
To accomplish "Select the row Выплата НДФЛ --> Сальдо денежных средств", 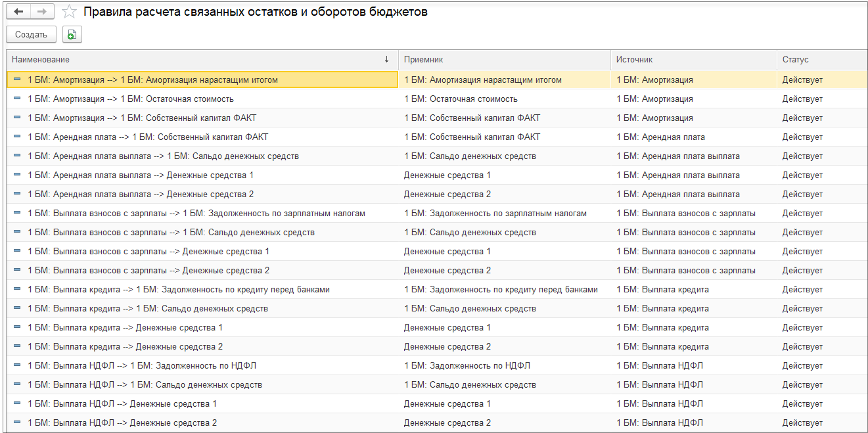I will (145, 385).
